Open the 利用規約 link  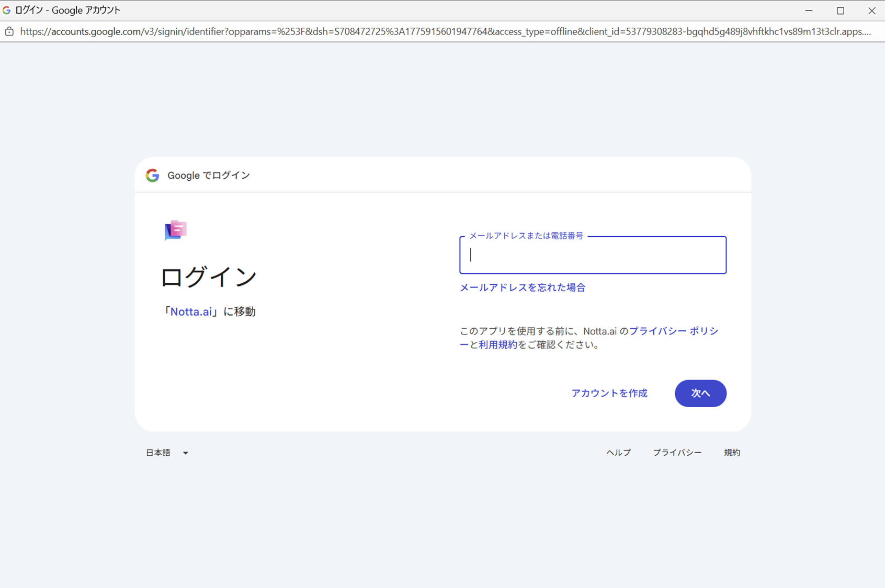coord(497,344)
